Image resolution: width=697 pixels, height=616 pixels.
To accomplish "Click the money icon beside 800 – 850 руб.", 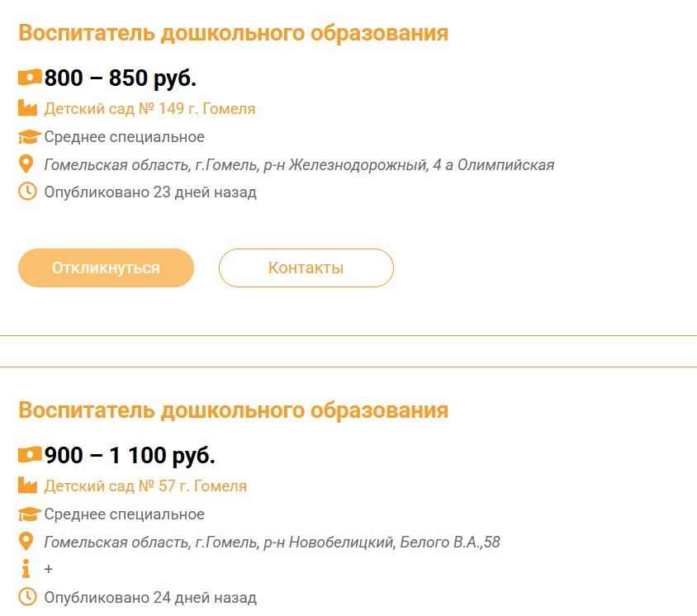I will [30, 78].
